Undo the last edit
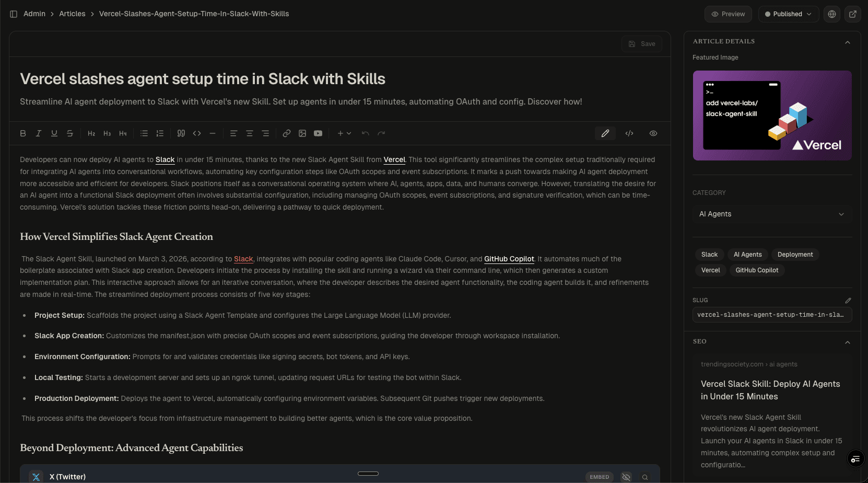This screenshot has width=868, height=483. tap(366, 133)
